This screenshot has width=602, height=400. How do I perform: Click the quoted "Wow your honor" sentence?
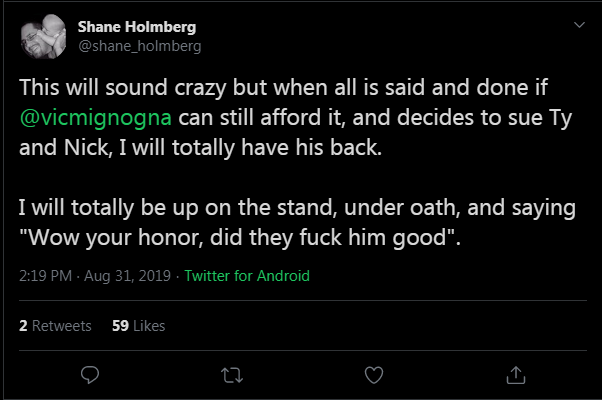(x=239, y=238)
